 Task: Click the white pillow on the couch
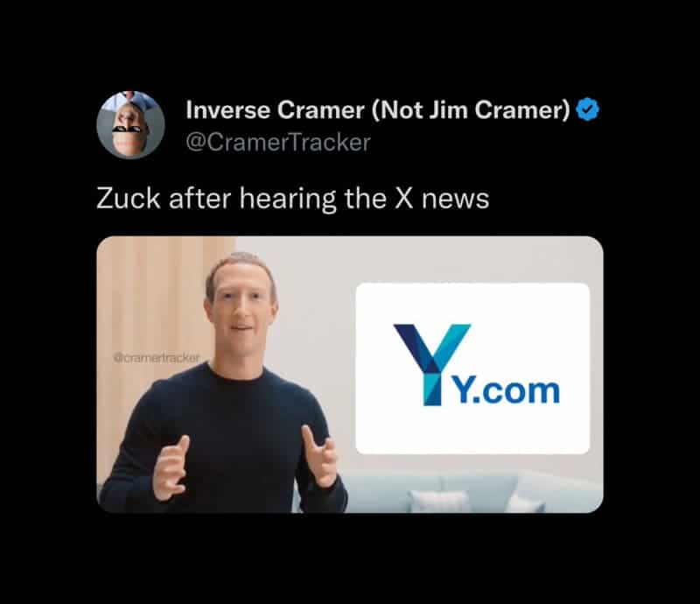pyautogui.click(x=439, y=501)
